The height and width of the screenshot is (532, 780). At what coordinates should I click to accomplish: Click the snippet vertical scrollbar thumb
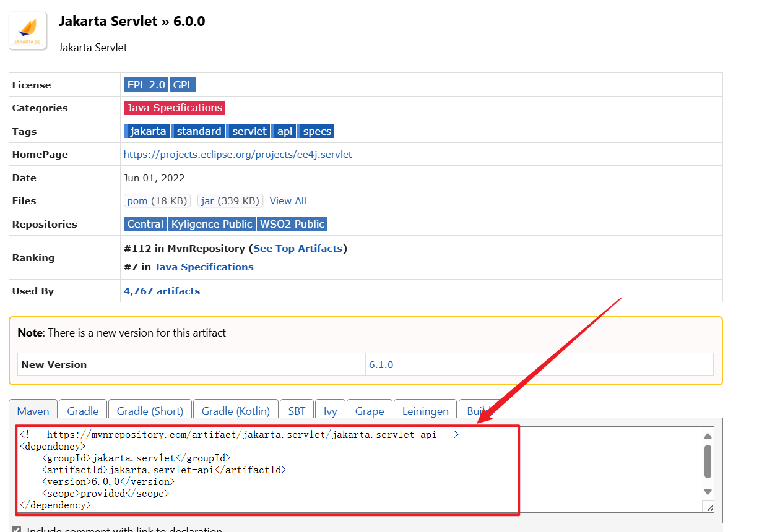(x=708, y=461)
